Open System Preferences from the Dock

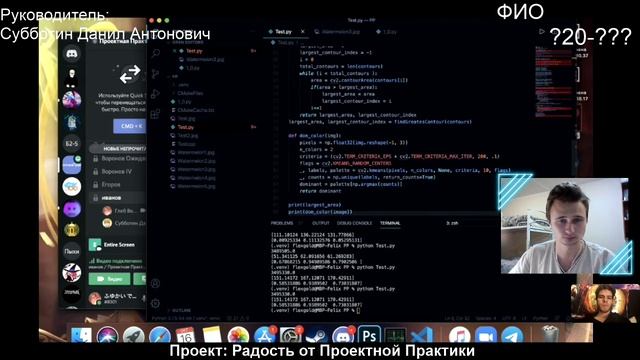pos(290,336)
